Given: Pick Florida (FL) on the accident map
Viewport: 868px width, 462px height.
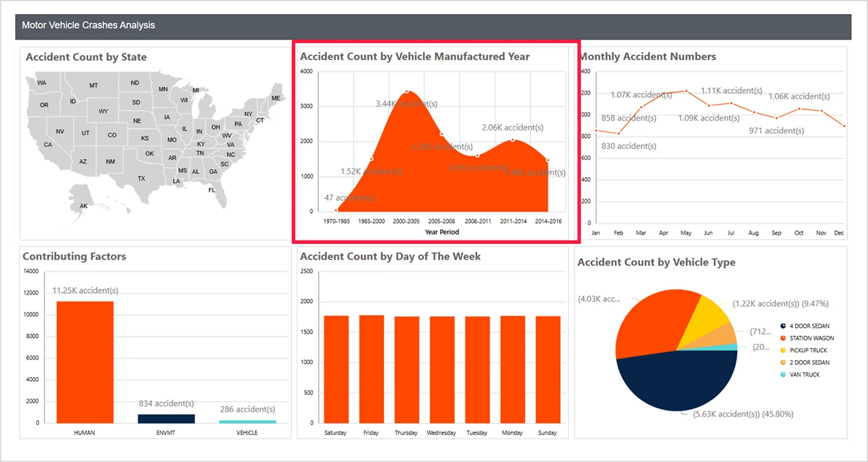Looking at the screenshot, I should pyautogui.click(x=212, y=190).
